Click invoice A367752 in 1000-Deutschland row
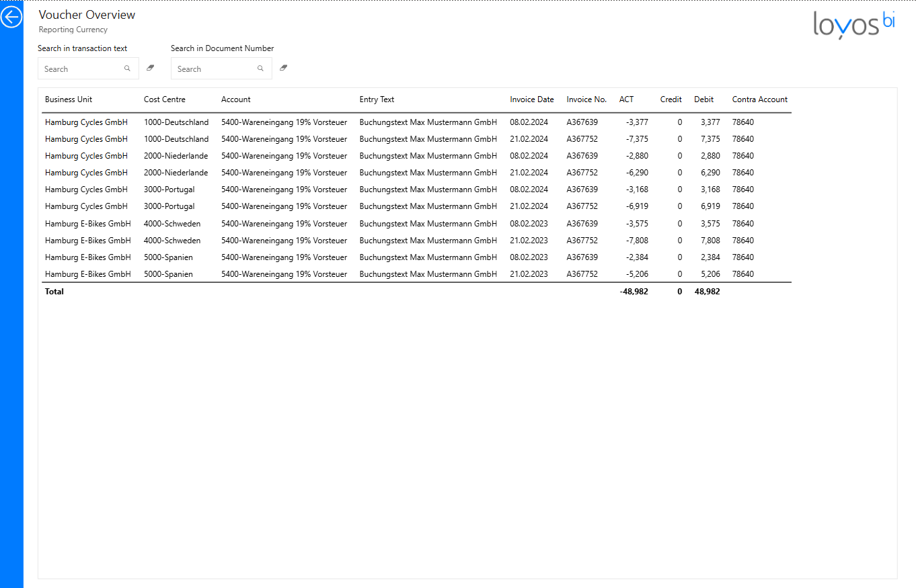 [x=582, y=139]
